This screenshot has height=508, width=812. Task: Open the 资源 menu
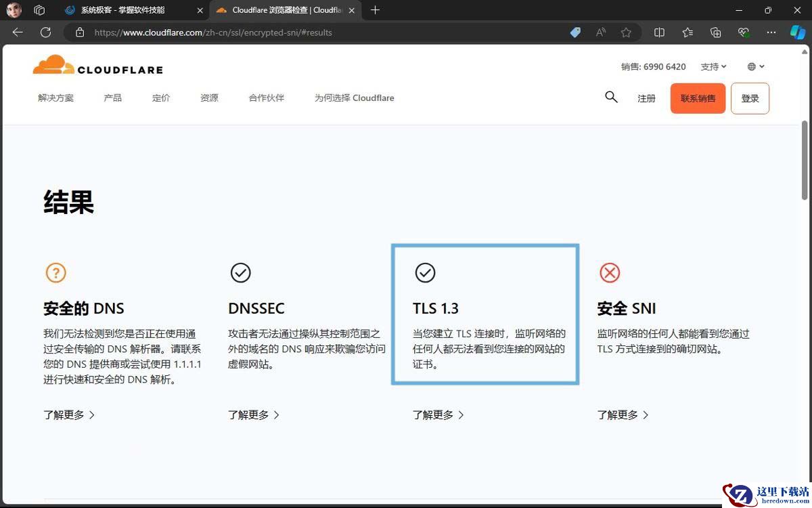point(209,98)
